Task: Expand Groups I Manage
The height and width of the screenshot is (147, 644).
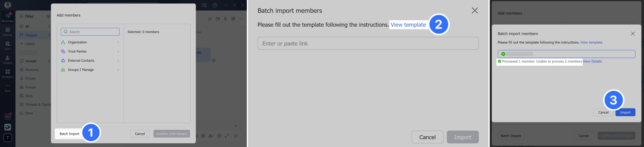Action: (x=90, y=70)
